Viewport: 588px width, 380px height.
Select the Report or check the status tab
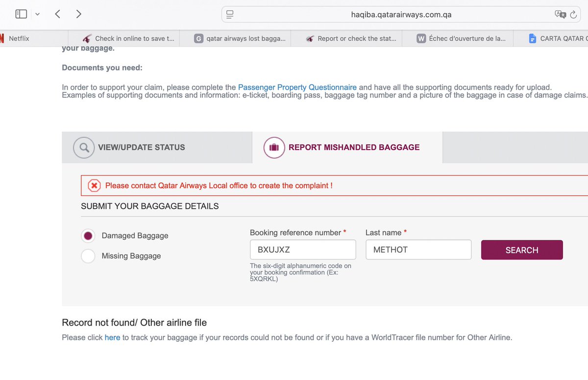[346, 38]
